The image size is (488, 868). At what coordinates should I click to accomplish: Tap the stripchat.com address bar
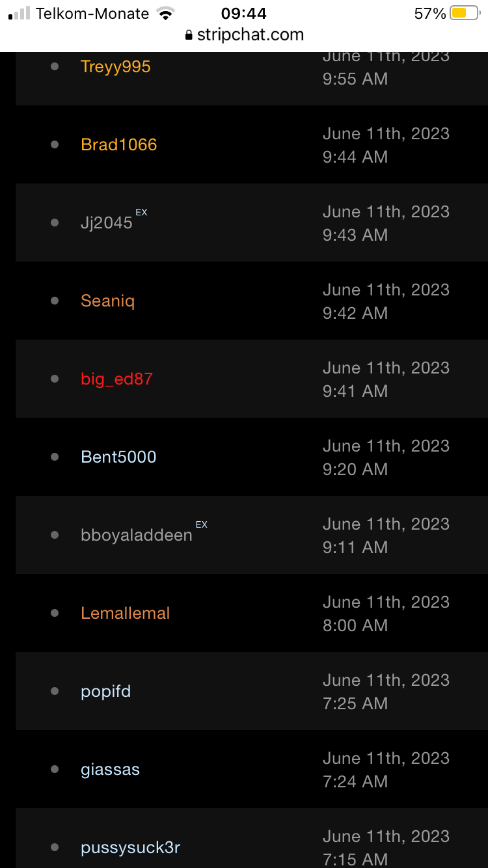(244, 35)
